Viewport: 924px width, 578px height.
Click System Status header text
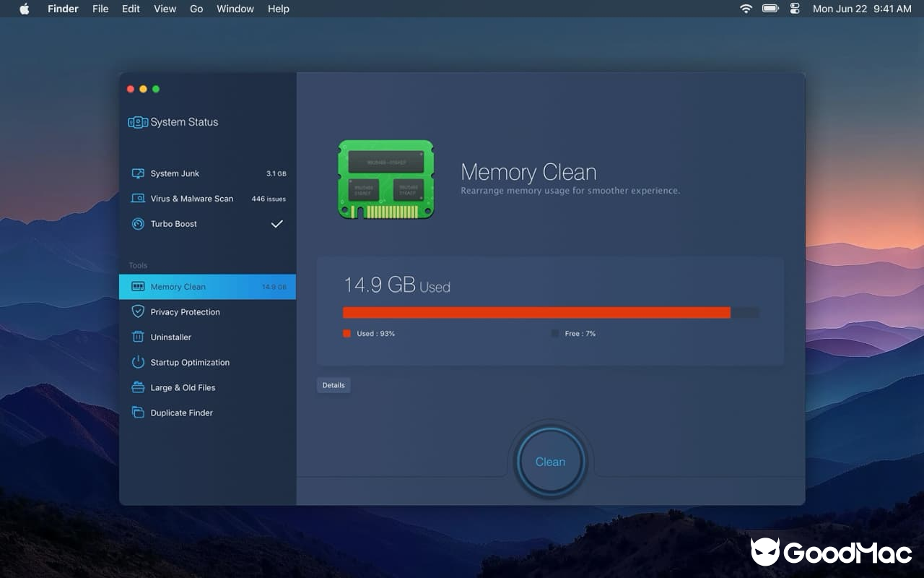[184, 122]
